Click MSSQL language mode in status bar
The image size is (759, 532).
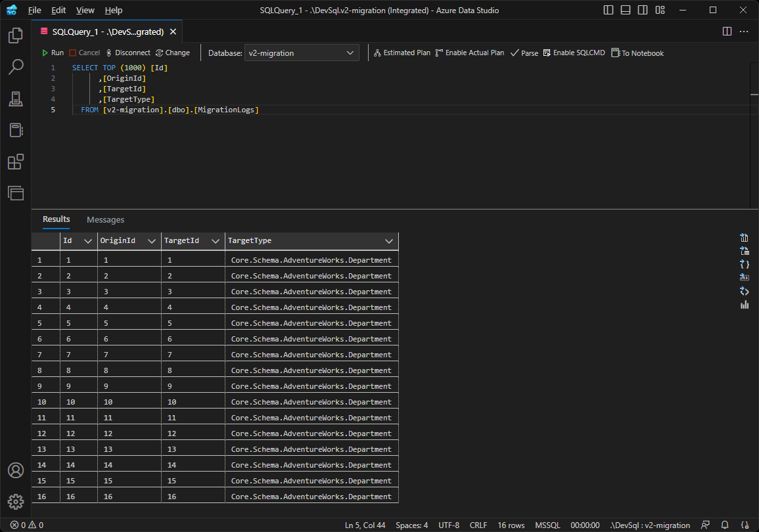547,525
